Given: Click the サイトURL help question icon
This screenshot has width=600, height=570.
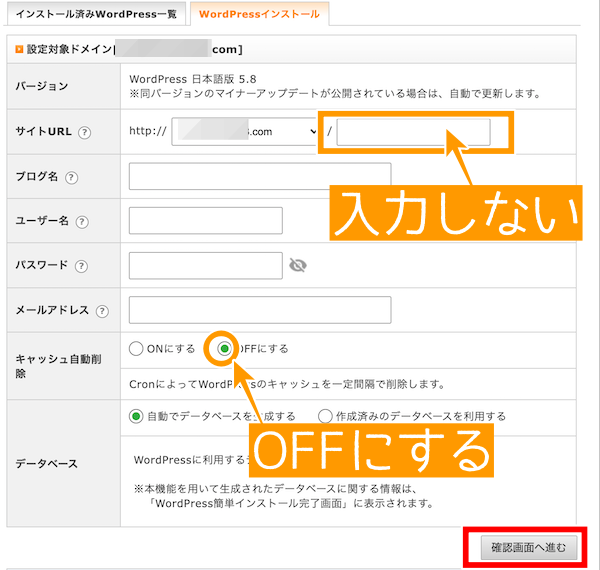Looking at the screenshot, I should click(84, 132).
